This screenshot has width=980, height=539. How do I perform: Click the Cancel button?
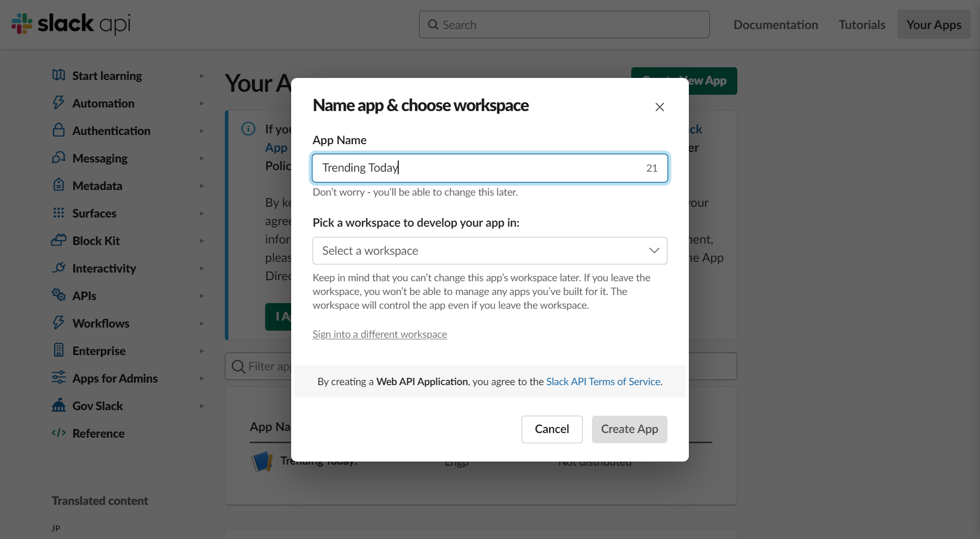(x=552, y=429)
